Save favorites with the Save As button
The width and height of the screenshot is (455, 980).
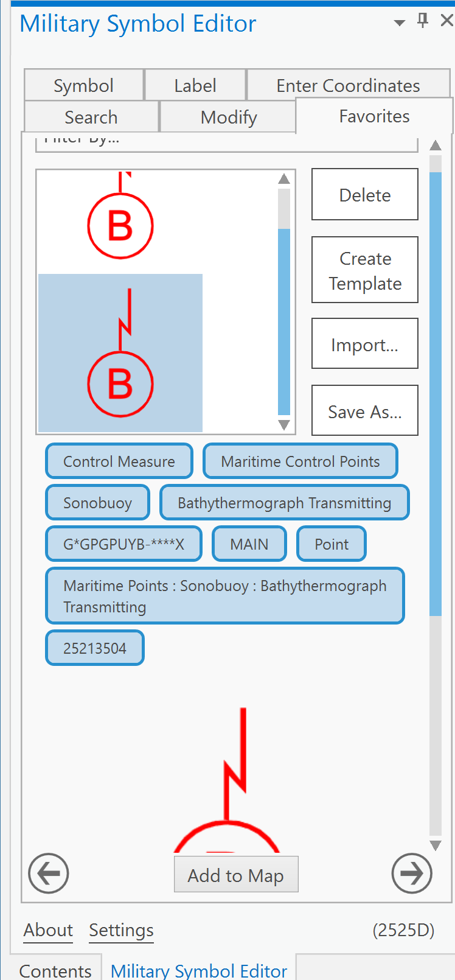click(364, 410)
